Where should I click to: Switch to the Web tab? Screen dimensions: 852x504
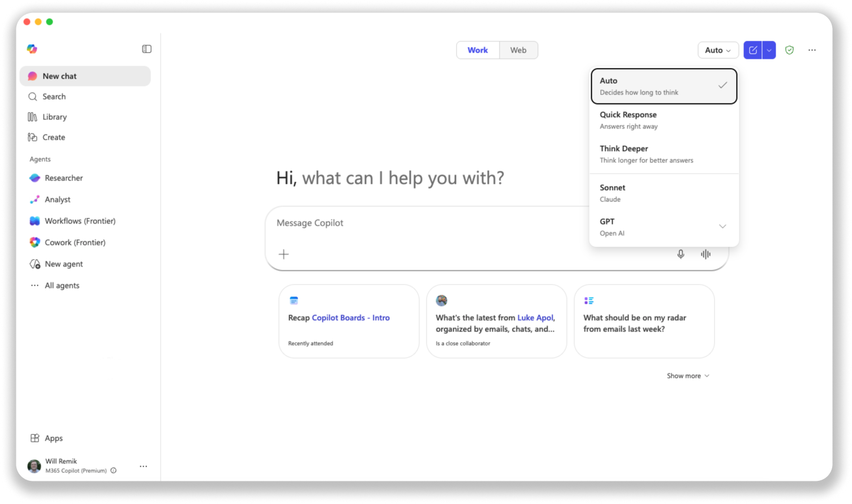pyautogui.click(x=518, y=50)
